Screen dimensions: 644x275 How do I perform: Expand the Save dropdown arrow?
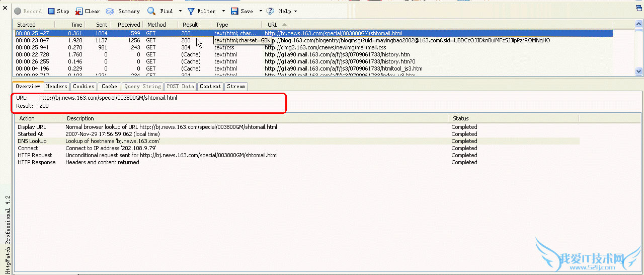[261, 11]
